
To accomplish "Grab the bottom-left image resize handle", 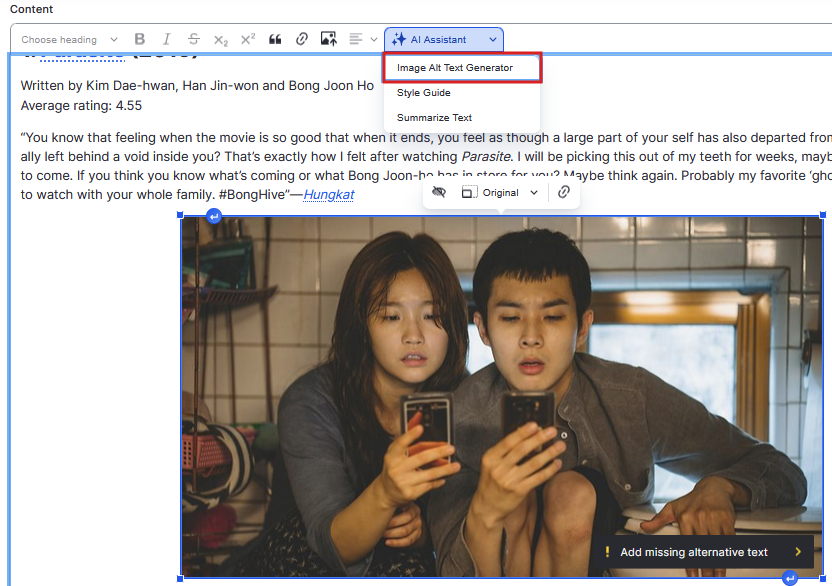I will 180,579.
